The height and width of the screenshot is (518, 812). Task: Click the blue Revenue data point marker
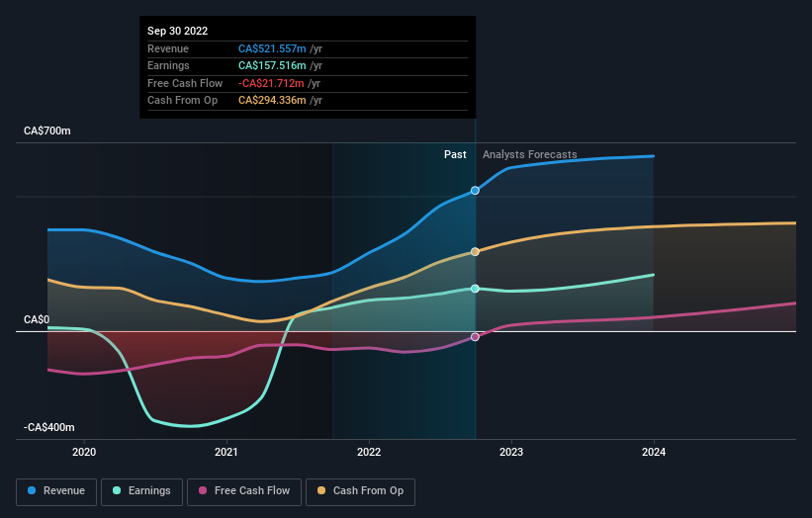475,191
